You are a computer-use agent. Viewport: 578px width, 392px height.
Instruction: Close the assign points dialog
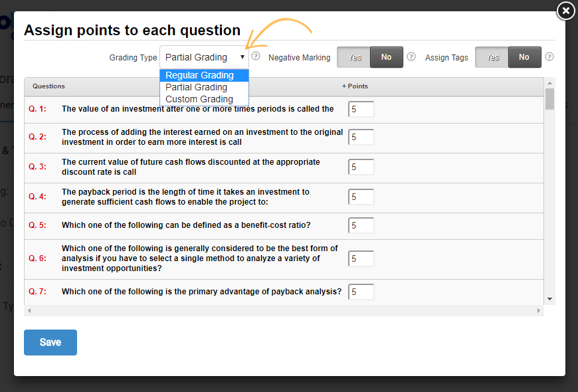(x=565, y=11)
